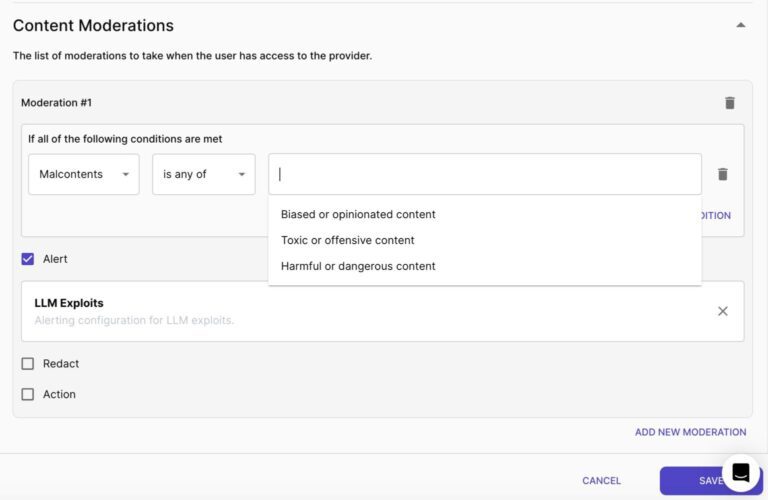Uncheck the Alert checkbox
Image resolution: width=768 pixels, height=500 pixels.
click(28, 259)
